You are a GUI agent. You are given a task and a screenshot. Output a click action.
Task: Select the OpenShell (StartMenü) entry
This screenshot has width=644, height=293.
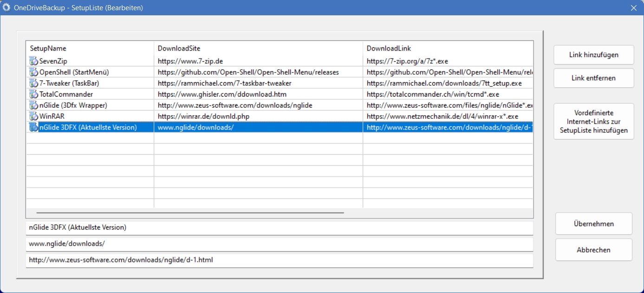pos(74,72)
